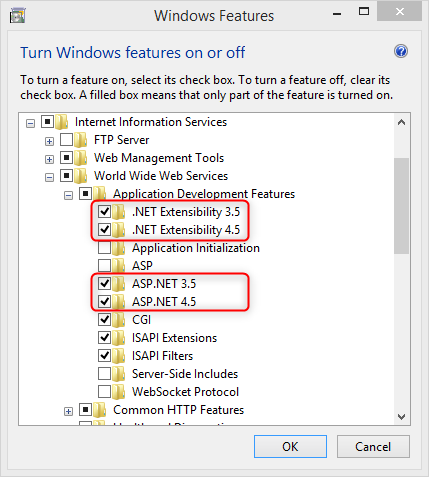The image size is (429, 477).
Task: Click the Internet Information Services folder icon
Action: tap(61, 122)
